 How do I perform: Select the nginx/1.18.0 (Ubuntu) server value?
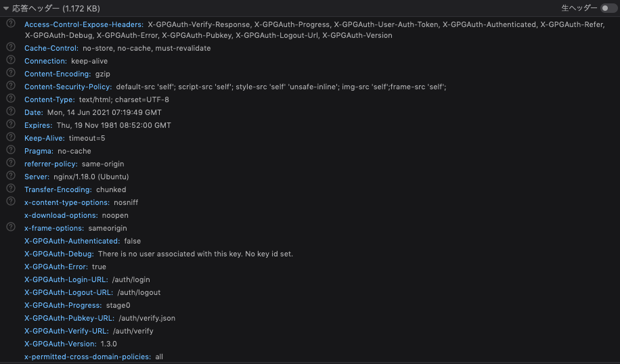(91, 177)
